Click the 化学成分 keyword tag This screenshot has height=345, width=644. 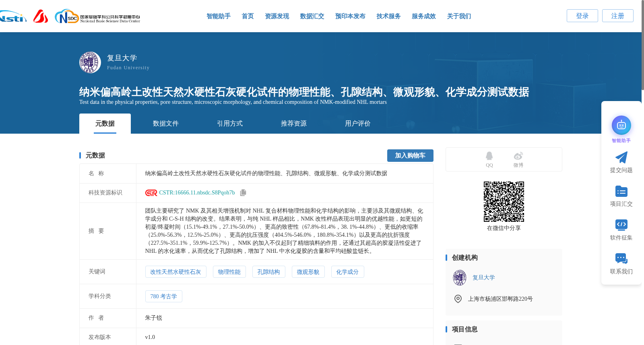coord(347,272)
